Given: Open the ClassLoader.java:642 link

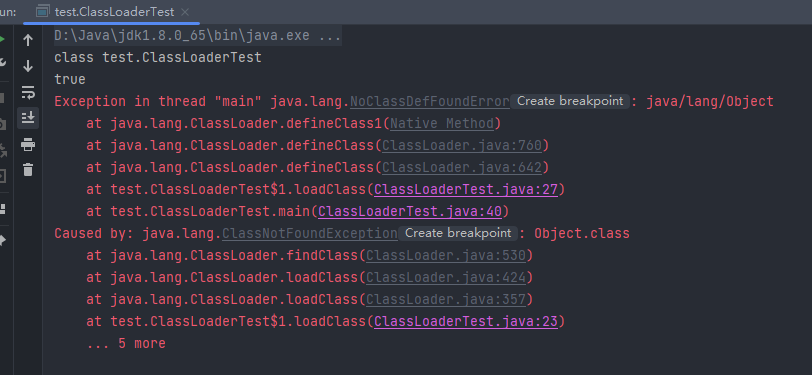Looking at the screenshot, I should (x=461, y=167).
